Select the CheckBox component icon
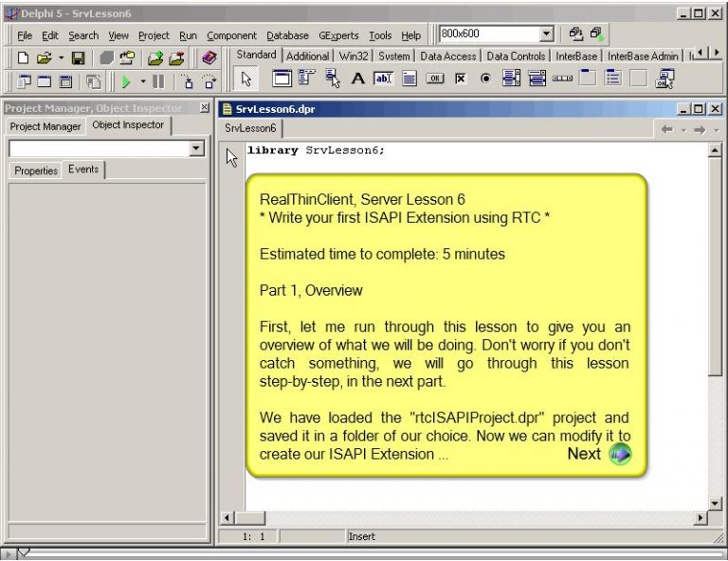The width and height of the screenshot is (728, 561). pyautogui.click(x=460, y=79)
